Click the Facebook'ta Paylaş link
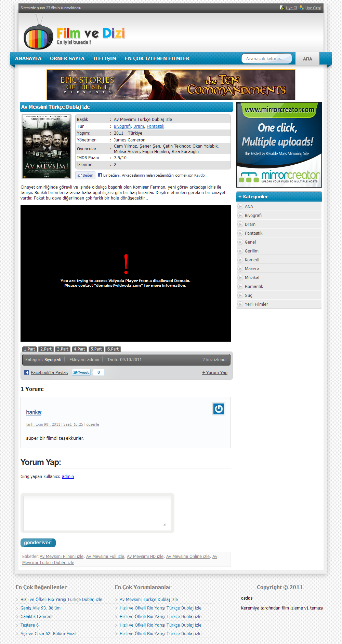Viewport: 342px width, 644px height. [49, 373]
